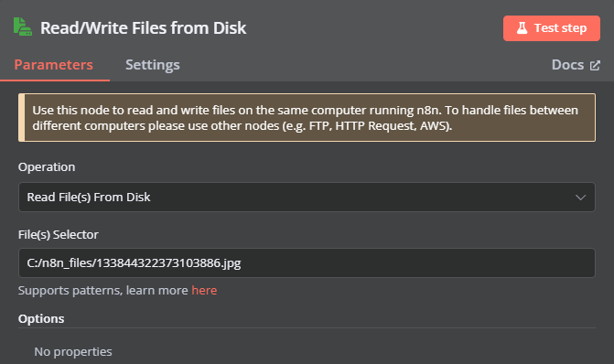This screenshot has width=614, height=364.
Task: Click the File(s) Selector label
Action: pyautogui.click(x=59, y=234)
